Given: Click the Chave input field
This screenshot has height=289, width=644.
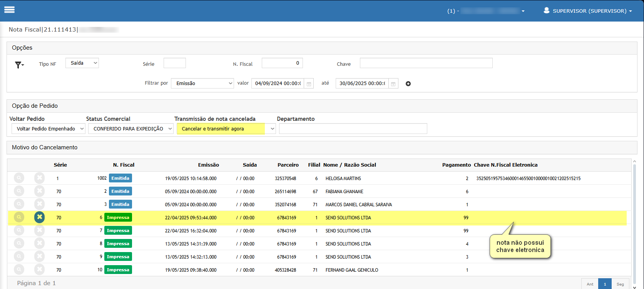Looking at the screenshot, I should (426, 63).
